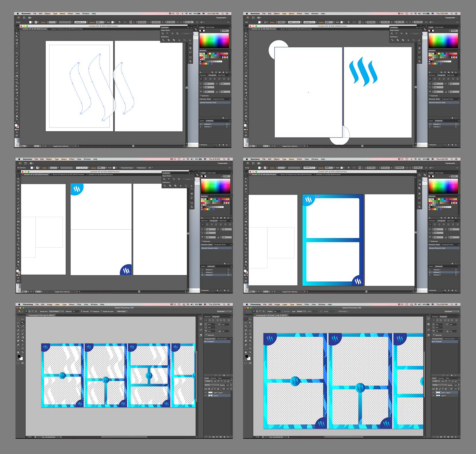
Task: Open Spotlight search in 4:24 PM menu bar
Action: (x=452, y=159)
